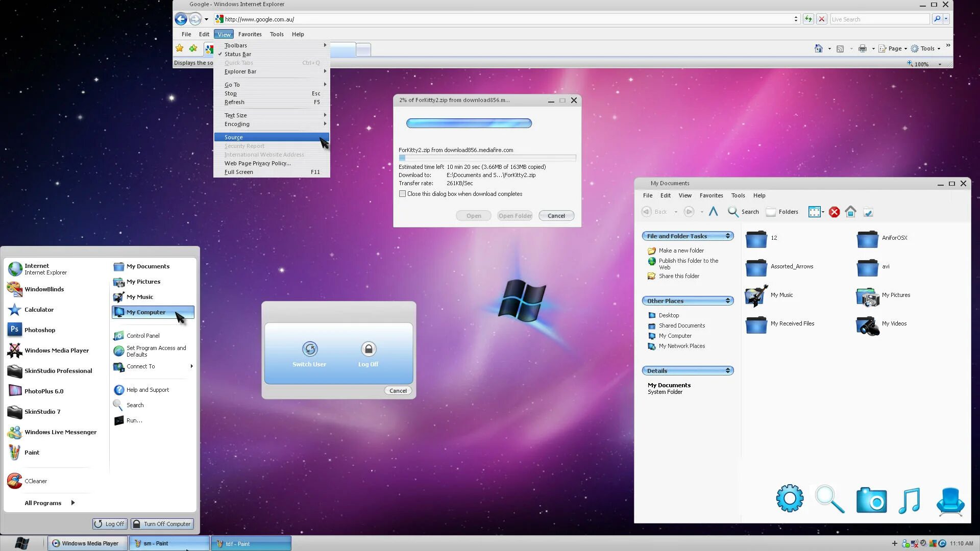The height and width of the screenshot is (551, 980).
Task: Select Source in the View menu
Action: (x=234, y=137)
